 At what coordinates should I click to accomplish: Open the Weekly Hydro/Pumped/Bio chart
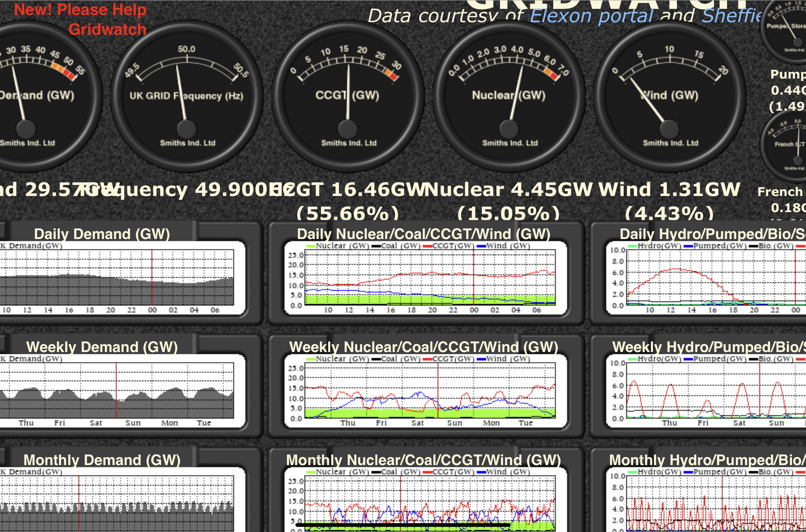pyautogui.click(x=706, y=391)
